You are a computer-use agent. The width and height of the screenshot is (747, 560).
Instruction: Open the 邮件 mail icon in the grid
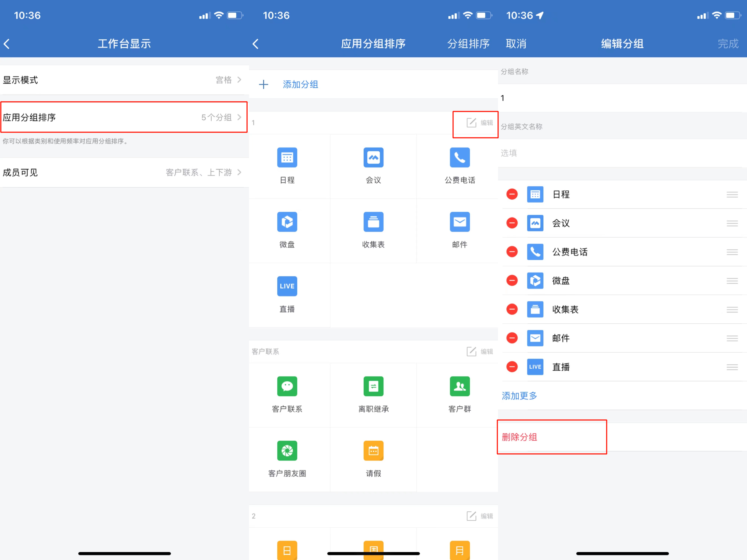tap(460, 222)
